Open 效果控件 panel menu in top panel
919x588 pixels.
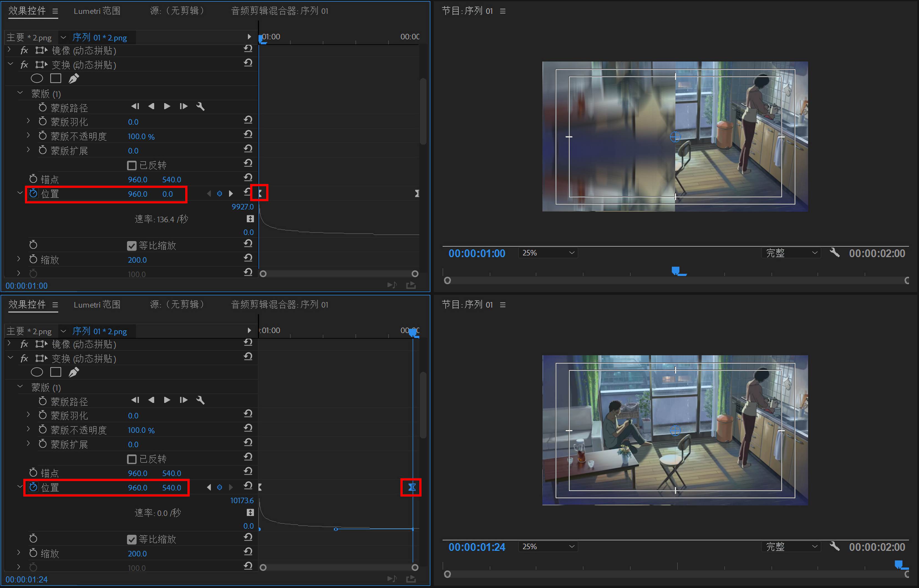[55, 11]
